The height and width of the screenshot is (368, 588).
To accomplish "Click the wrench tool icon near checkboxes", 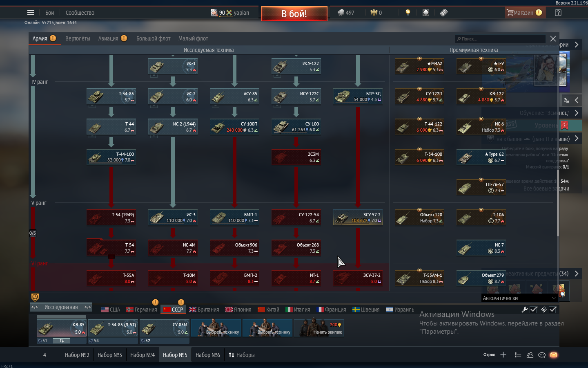I will 525,310.
